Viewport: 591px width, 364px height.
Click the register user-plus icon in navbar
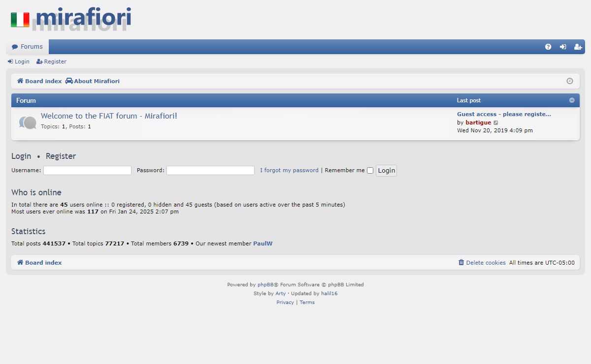pyautogui.click(x=578, y=47)
